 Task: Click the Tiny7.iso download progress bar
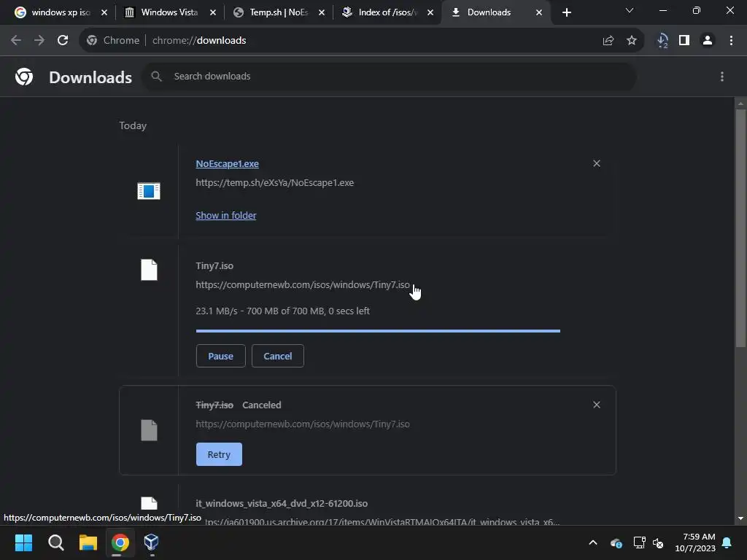pos(378,330)
